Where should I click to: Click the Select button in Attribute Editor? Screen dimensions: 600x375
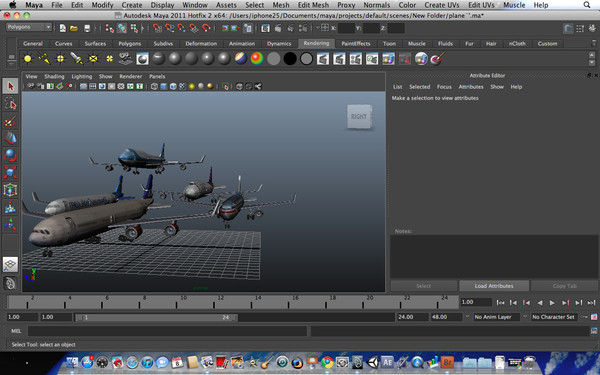[x=424, y=286]
